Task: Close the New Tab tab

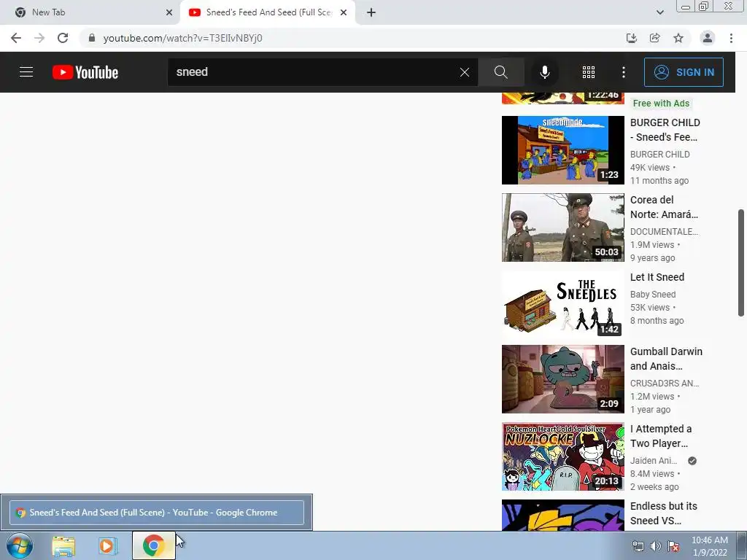Action: click(169, 12)
